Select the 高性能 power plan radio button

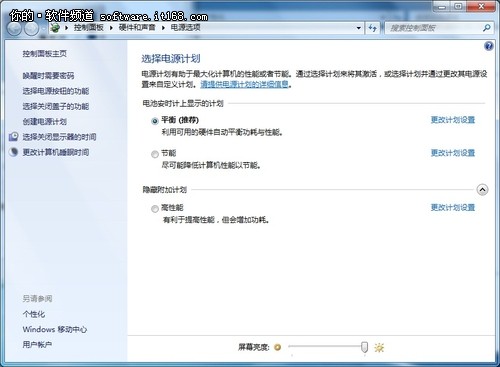(x=154, y=209)
